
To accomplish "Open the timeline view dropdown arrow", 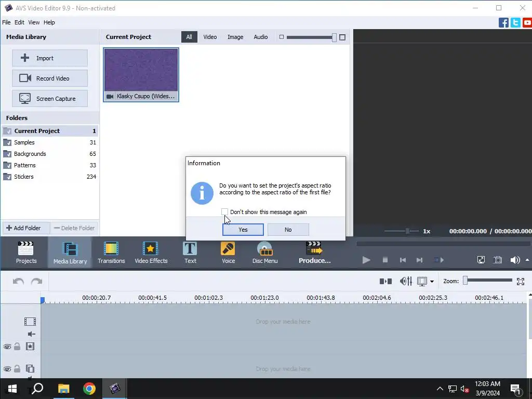I will pyautogui.click(x=432, y=281).
